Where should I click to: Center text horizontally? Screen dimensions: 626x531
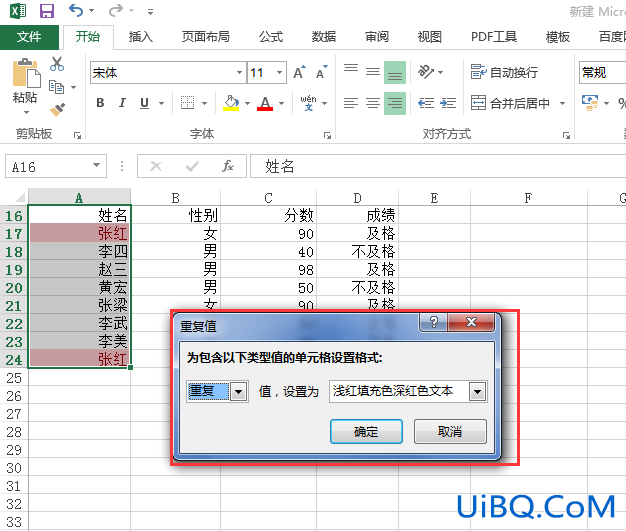point(373,103)
